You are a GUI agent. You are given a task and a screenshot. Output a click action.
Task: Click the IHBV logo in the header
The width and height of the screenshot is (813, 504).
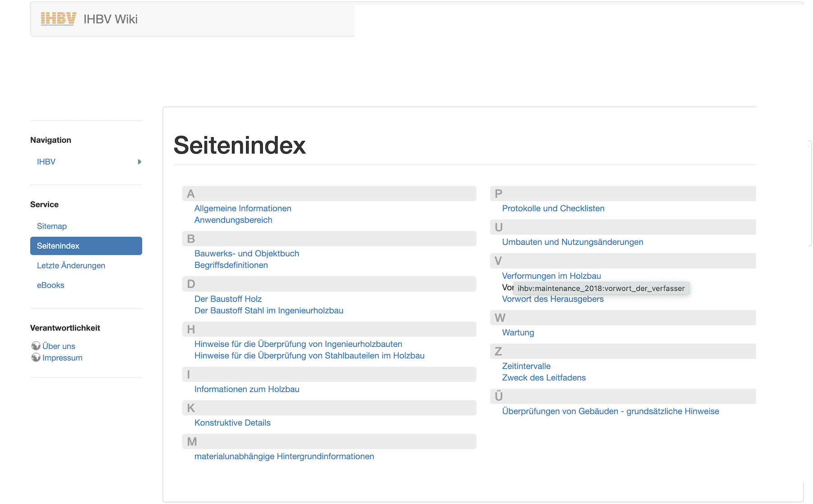(x=58, y=19)
